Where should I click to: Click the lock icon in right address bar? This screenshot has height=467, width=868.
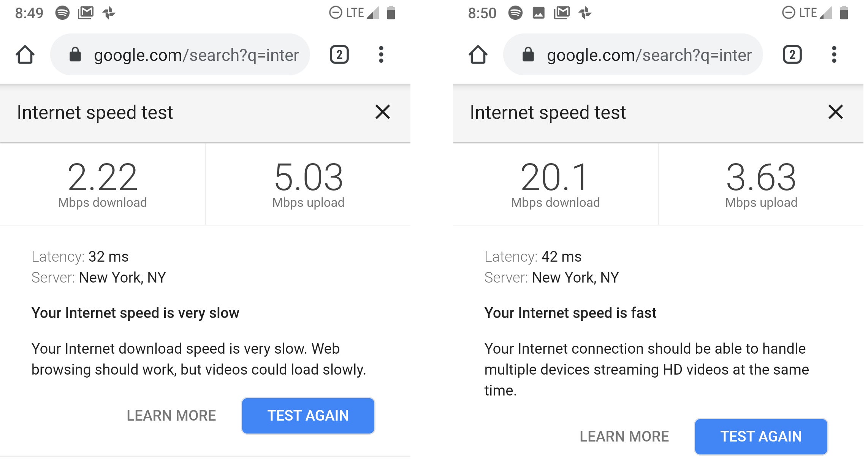[528, 55]
